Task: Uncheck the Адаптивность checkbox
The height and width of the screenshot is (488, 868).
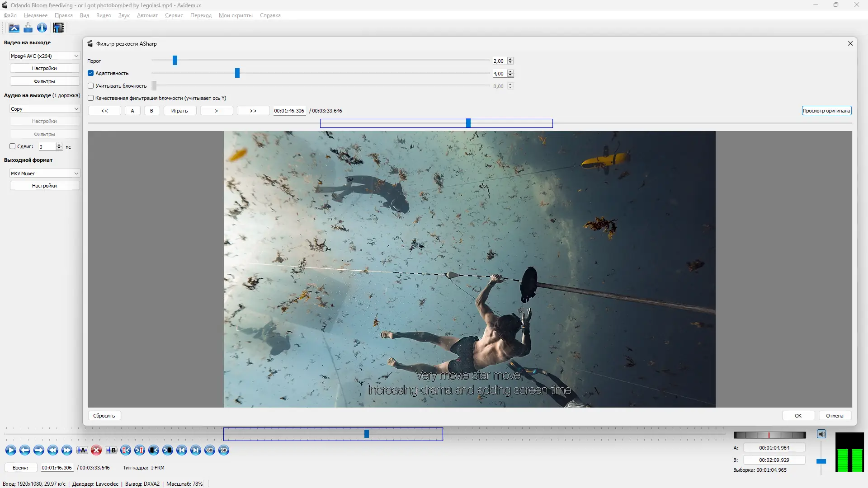Action: coord(91,73)
